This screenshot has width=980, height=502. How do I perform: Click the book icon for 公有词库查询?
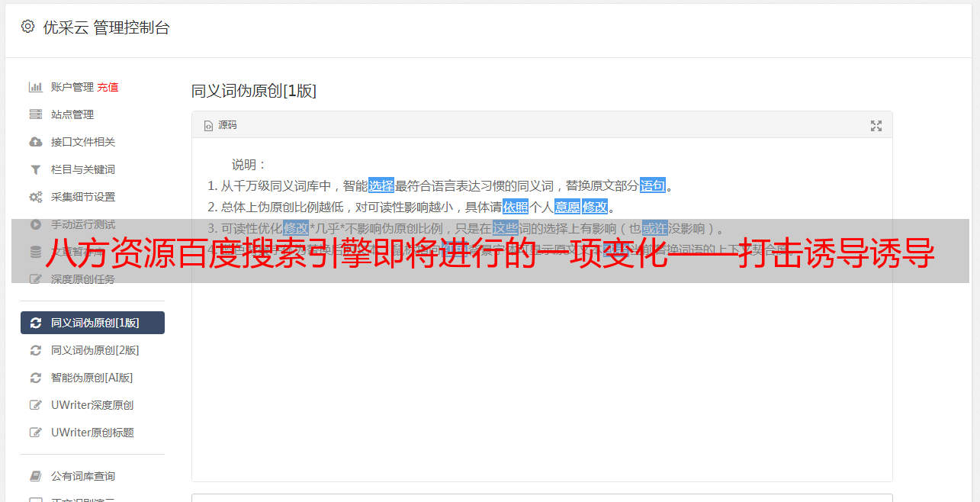click(35, 476)
